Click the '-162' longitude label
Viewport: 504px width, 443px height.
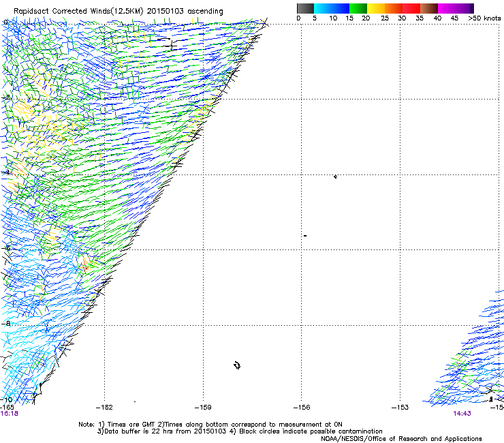[104, 408]
